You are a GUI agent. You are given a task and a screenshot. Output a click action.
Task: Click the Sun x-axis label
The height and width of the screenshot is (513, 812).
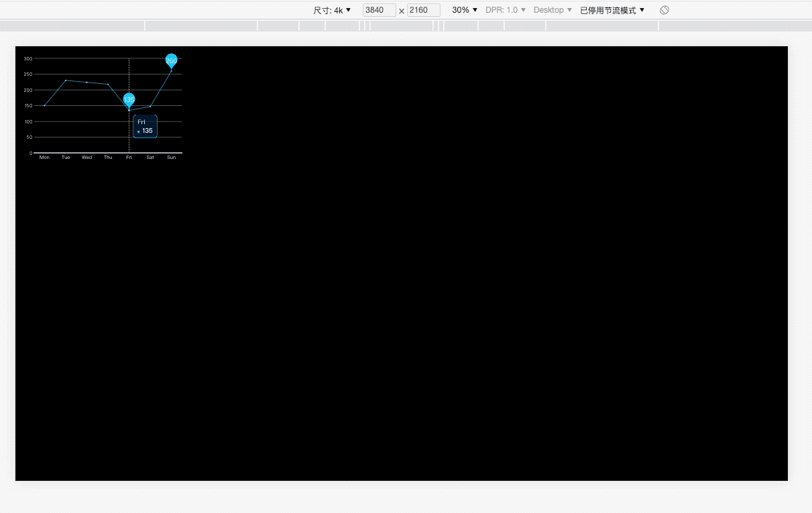[172, 158]
